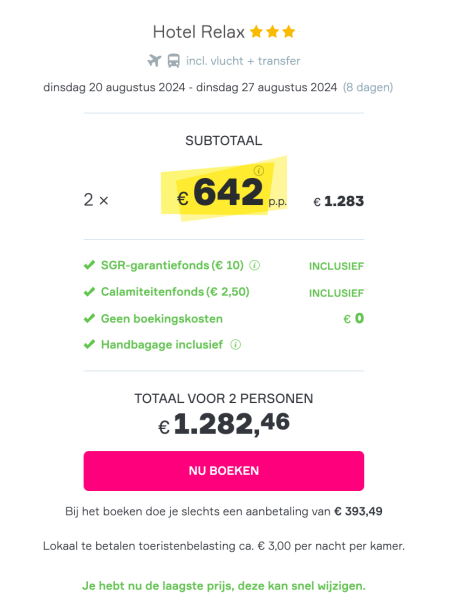Open info icon above the 642 price
The height and width of the screenshot is (614, 450).
pos(258,171)
